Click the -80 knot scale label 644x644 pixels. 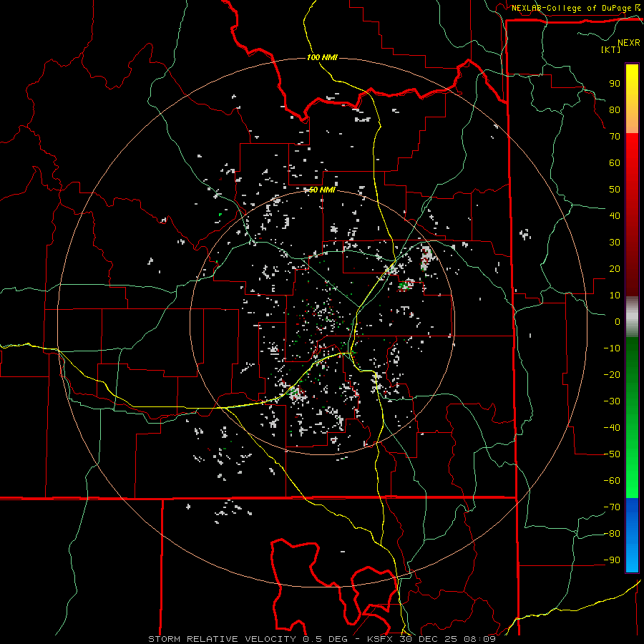coord(612,534)
